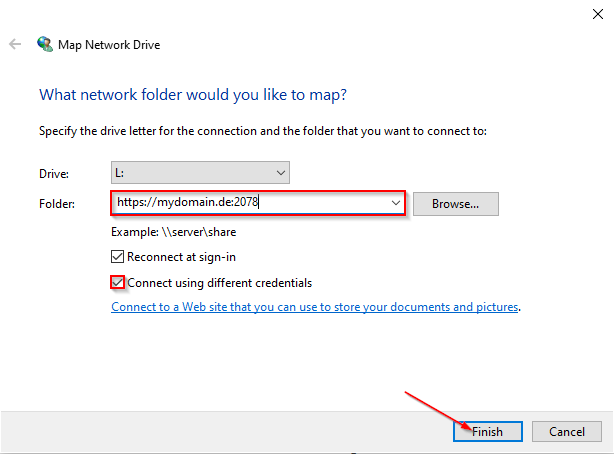Uncheck the Reconnect at sign-in checkbox
Image resolution: width=614 pixels, height=454 pixels.
point(117,257)
